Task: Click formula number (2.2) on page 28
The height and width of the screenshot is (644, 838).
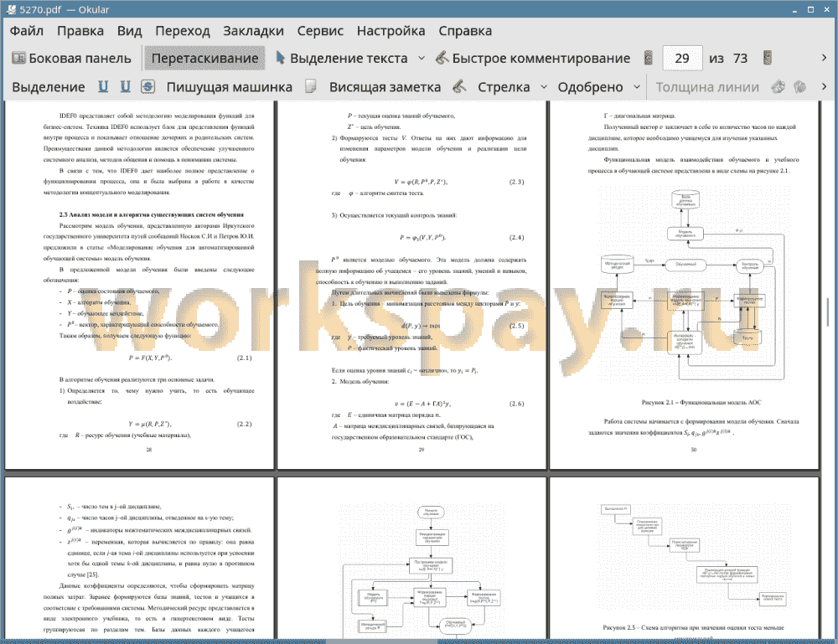Action: tap(244, 424)
